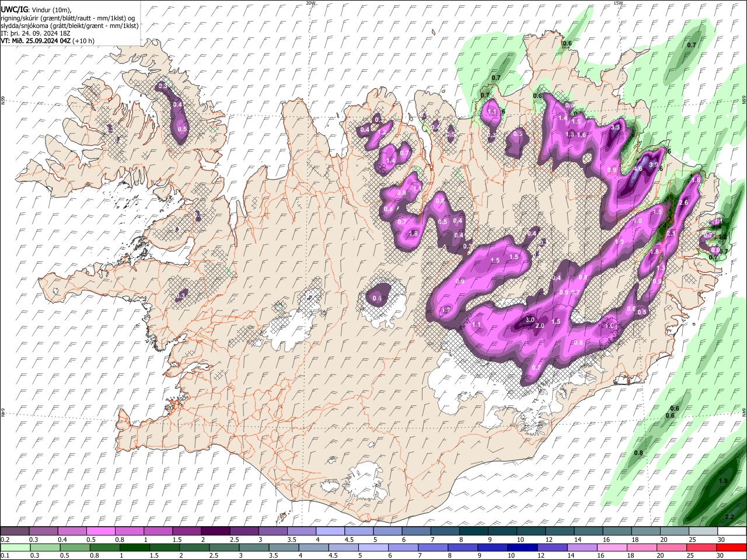Image resolution: width=747 pixels, height=560 pixels.
Task: Choose the dark purple 2–2.5 swatch in the upper legend row
Action: coord(215,531)
